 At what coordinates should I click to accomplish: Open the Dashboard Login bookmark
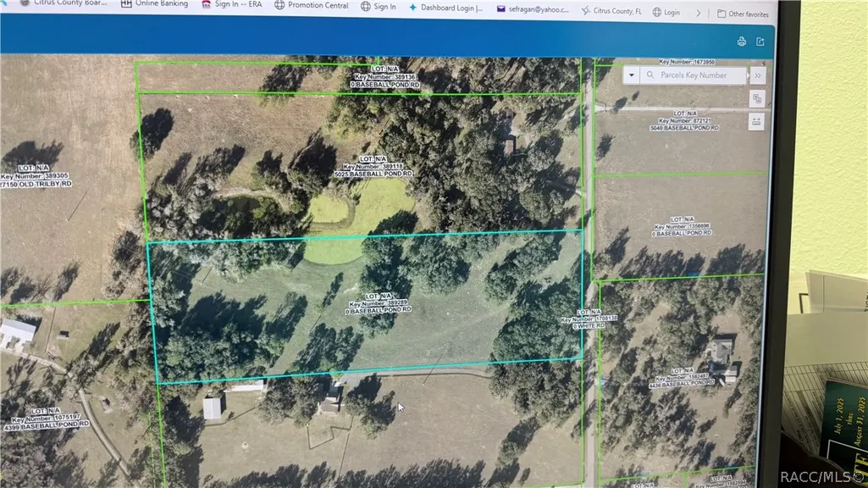tap(445, 7)
